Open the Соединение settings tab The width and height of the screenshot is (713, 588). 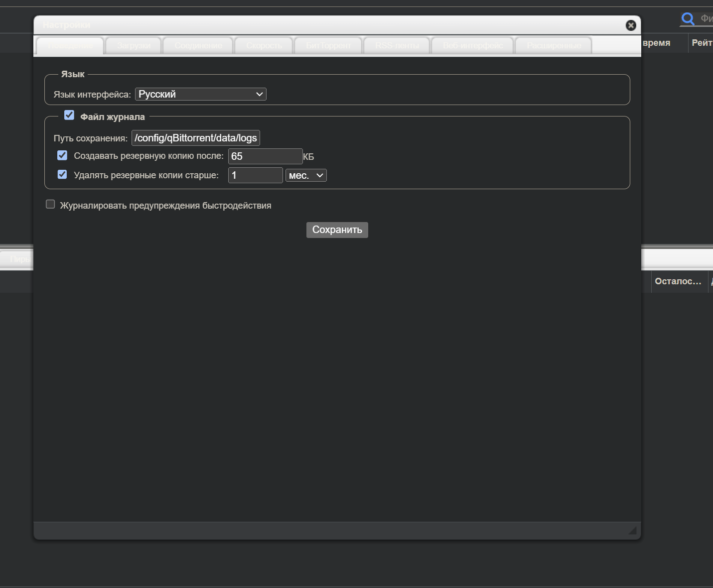(x=197, y=45)
